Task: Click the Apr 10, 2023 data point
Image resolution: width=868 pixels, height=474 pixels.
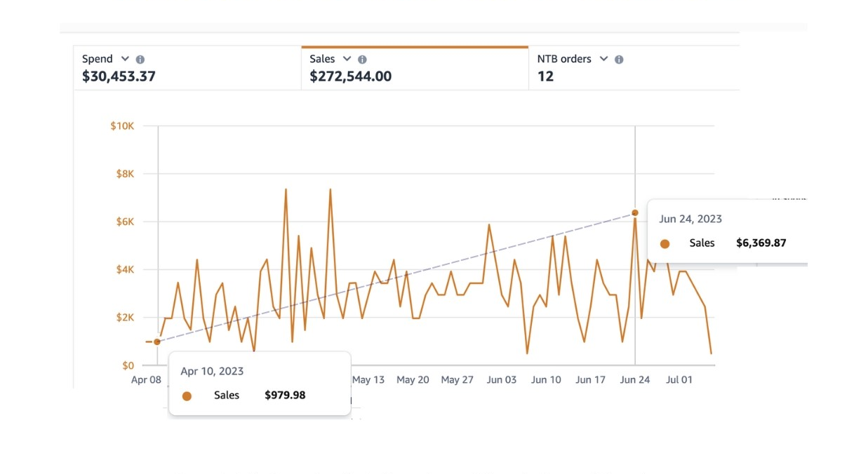Action: click(157, 341)
